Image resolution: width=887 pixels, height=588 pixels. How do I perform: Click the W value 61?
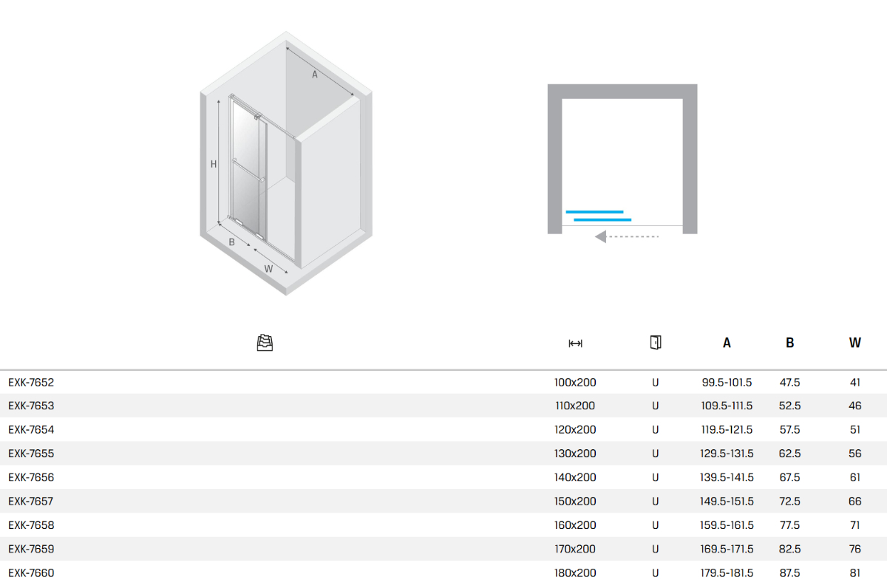click(855, 477)
